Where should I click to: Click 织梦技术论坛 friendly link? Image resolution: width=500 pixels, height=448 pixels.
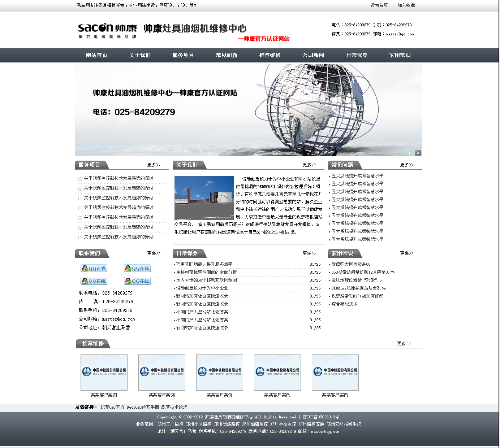click(x=174, y=407)
